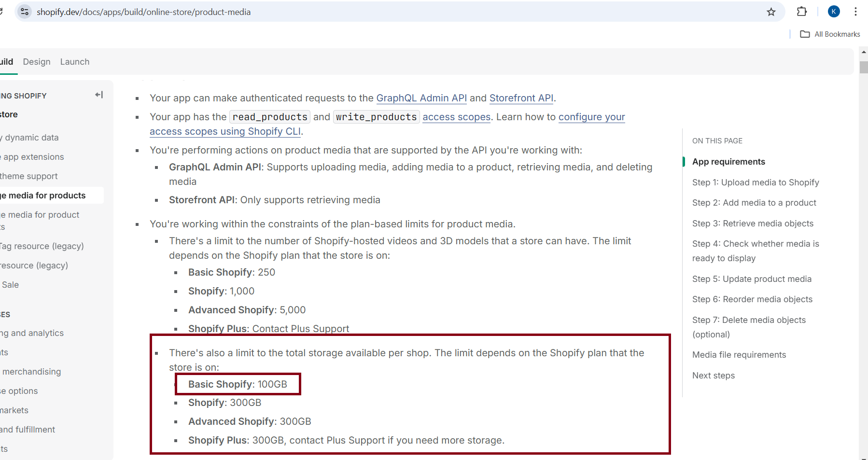Go to Next steps section
The height and width of the screenshot is (460, 868).
tap(714, 376)
